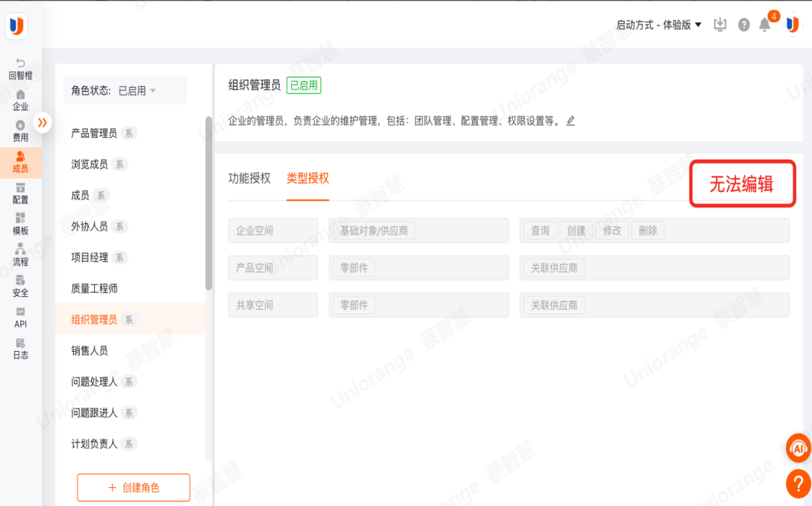The width and height of the screenshot is (812, 506).
Task: Switch to the 功能授权 tab
Action: (249, 178)
